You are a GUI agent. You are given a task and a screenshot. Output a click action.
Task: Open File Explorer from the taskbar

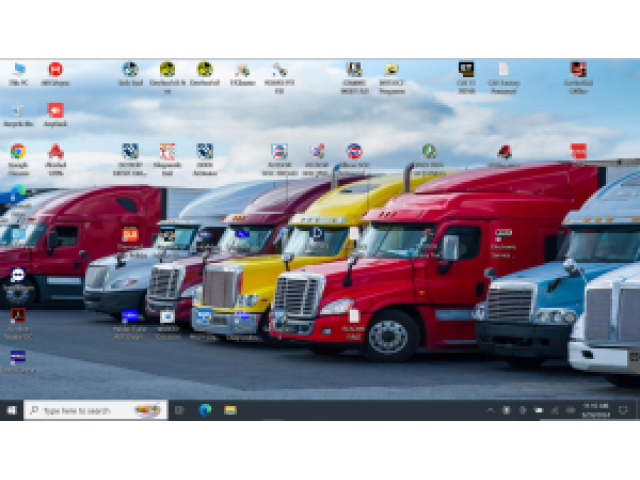230,410
